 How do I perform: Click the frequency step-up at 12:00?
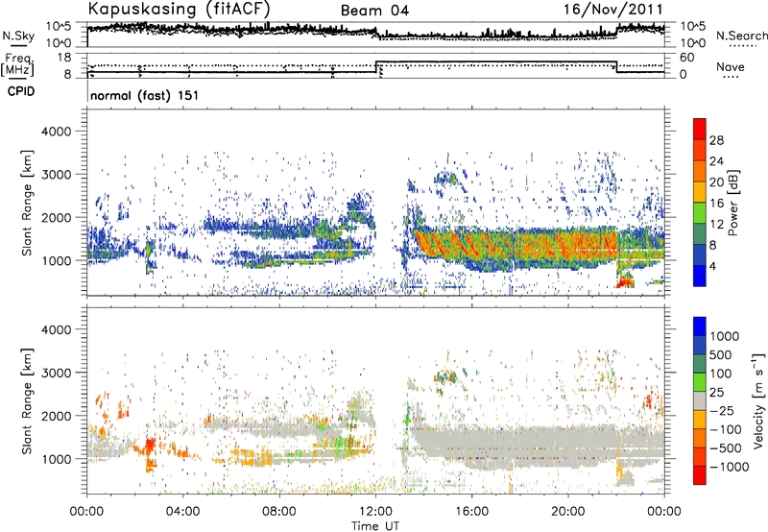pyautogui.click(x=375, y=67)
